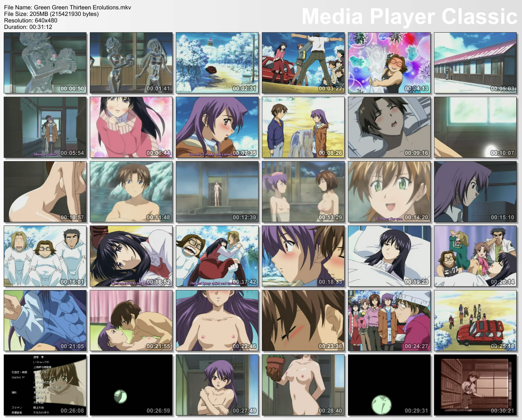Open the thumbnail stamped 00:01:41
The image size is (522, 420).
[x=131, y=63]
